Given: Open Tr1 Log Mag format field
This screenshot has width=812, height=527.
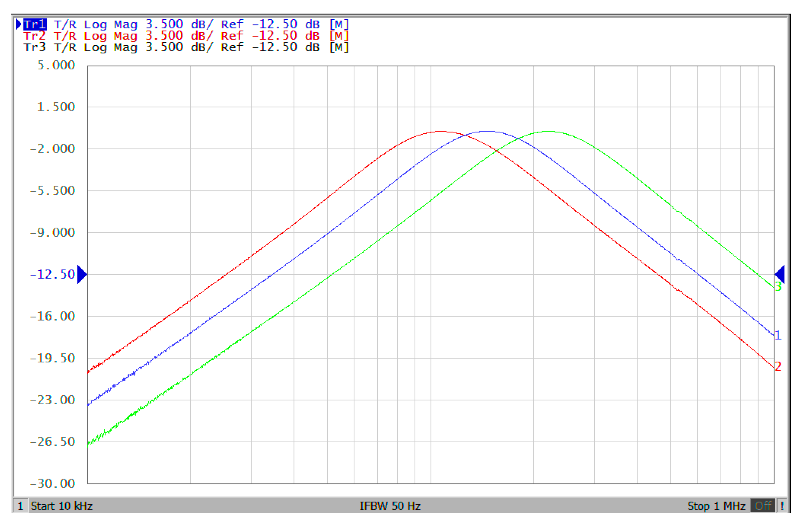Looking at the screenshot, I should pos(111,24).
